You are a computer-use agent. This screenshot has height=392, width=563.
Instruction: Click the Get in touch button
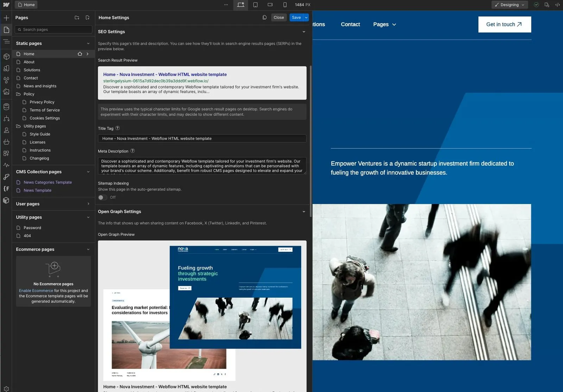(505, 24)
